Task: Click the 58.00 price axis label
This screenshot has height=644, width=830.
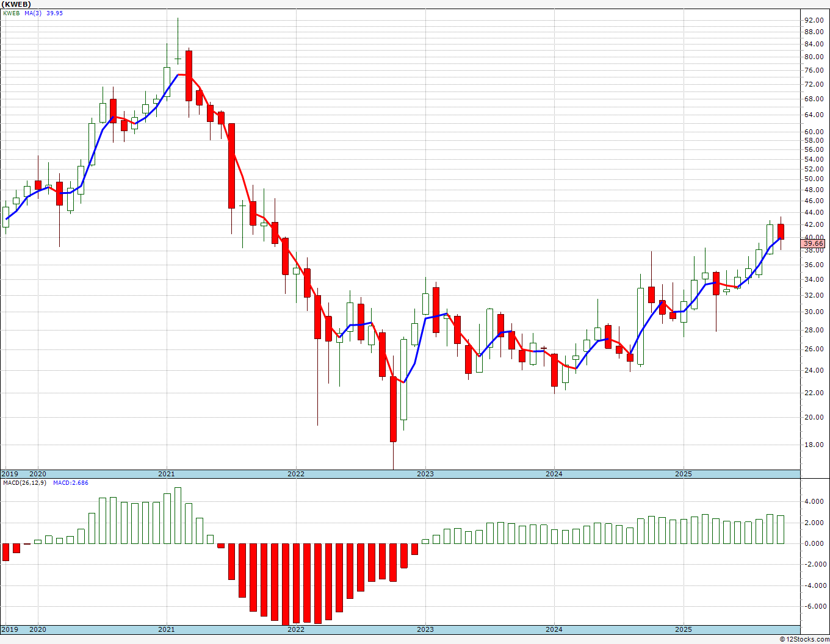Action: [814, 140]
